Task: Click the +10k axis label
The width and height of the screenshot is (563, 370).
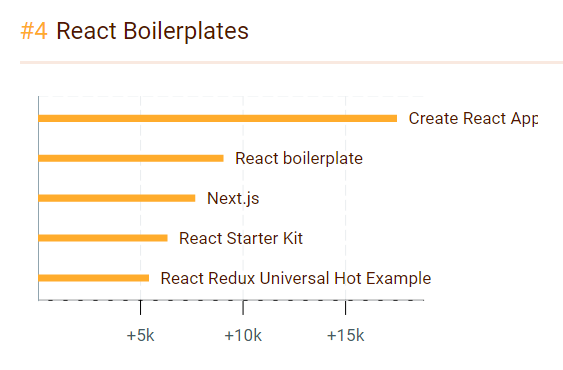Action: tap(243, 336)
